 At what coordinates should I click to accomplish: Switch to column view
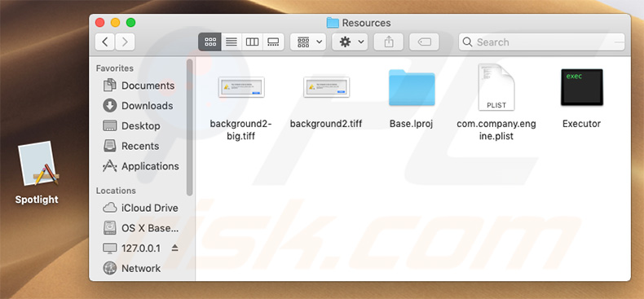(x=252, y=42)
